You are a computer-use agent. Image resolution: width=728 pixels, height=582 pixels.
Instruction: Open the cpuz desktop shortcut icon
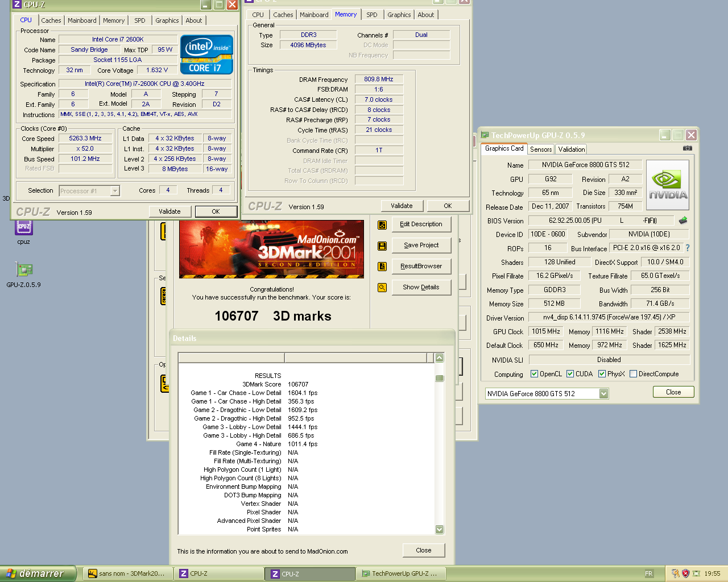(23, 227)
